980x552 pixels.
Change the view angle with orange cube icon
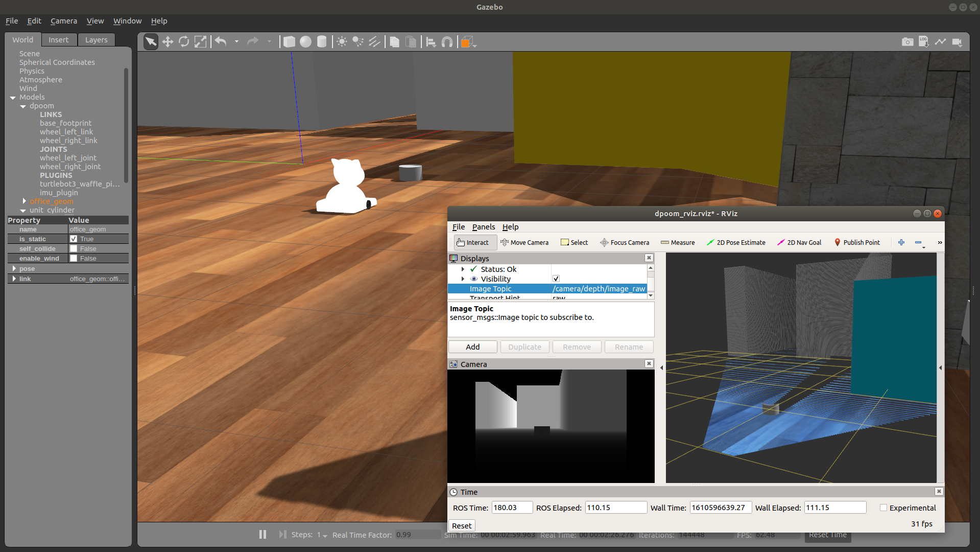467,42
